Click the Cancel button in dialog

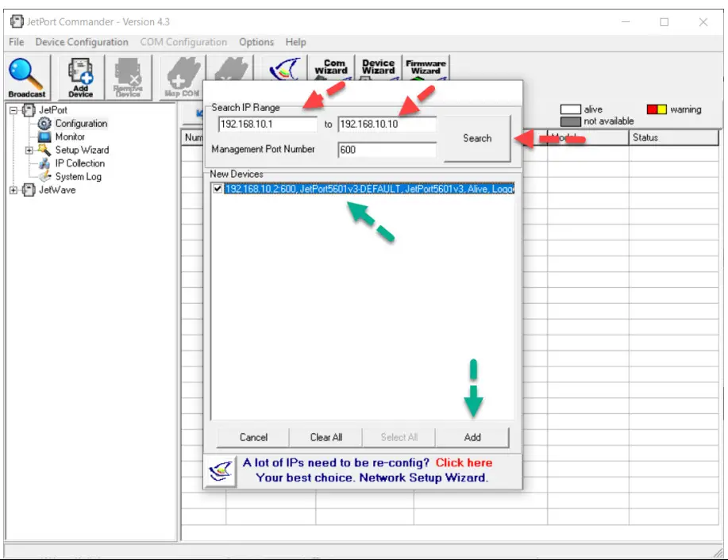click(253, 437)
